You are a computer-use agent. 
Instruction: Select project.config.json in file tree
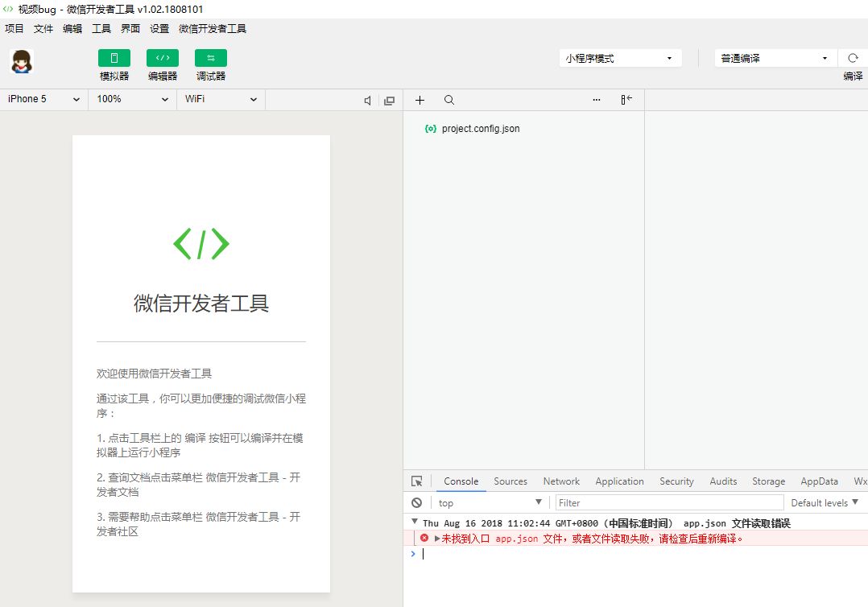pyautogui.click(x=481, y=128)
